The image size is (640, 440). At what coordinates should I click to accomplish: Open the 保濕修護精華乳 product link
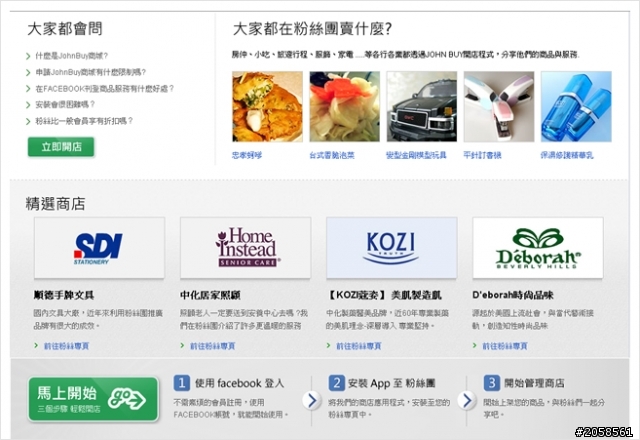coord(567,155)
